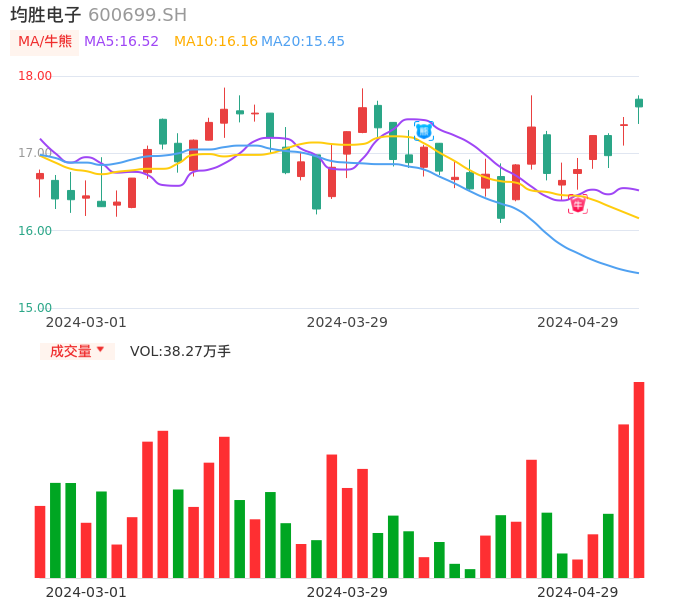Click the blue bear signal marker

click(424, 131)
